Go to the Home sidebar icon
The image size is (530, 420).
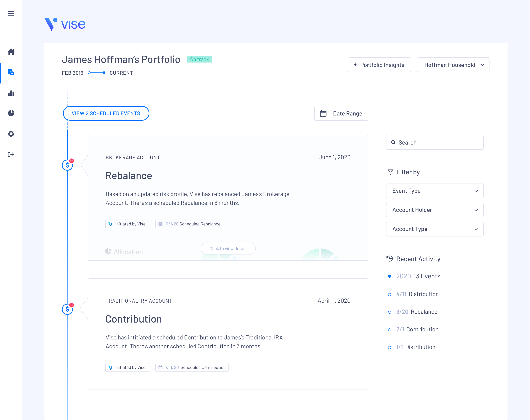(x=11, y=52)
